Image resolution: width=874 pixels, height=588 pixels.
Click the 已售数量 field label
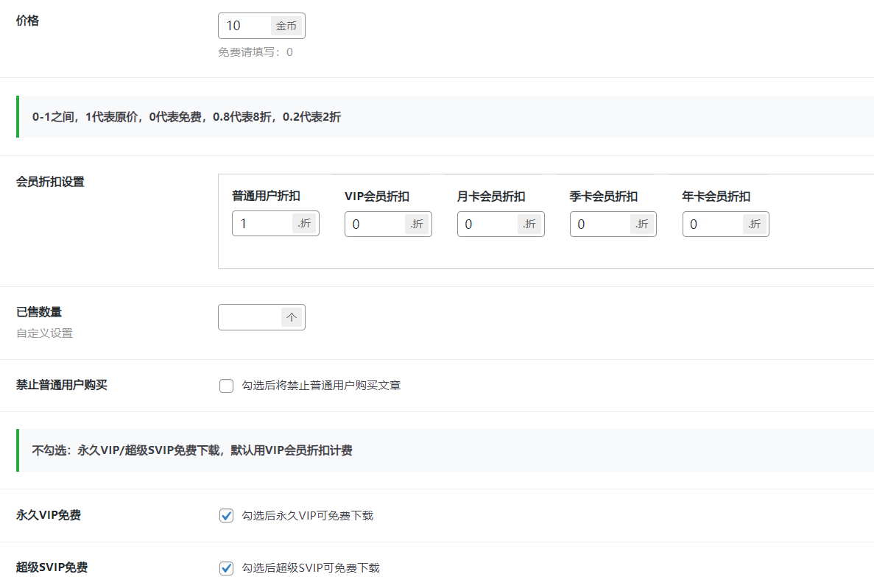(x=39, y=312)
